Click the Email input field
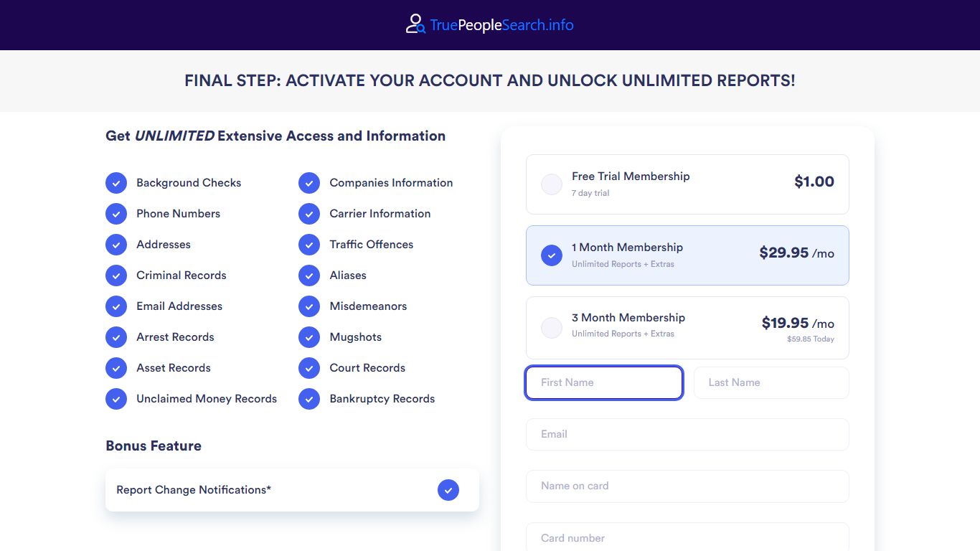The image size is (980, 551). pyautogui.click(x=687, y=435)
